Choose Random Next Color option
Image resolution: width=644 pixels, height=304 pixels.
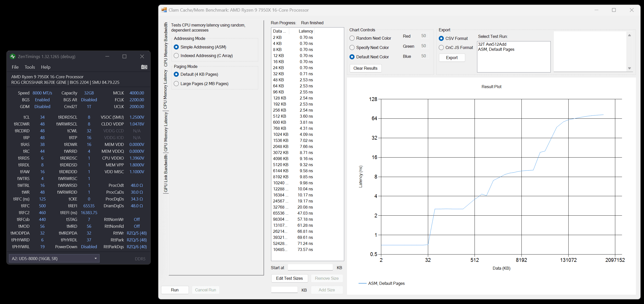(352, 38)
